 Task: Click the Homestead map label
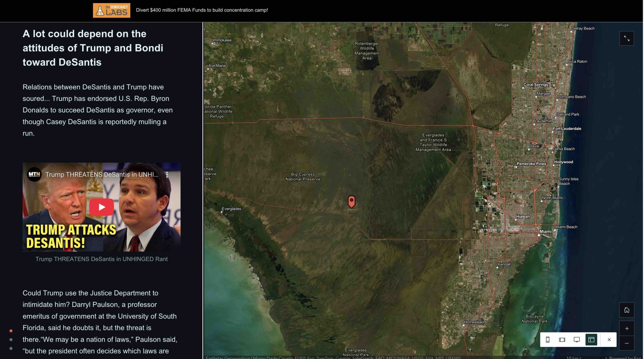474,322
